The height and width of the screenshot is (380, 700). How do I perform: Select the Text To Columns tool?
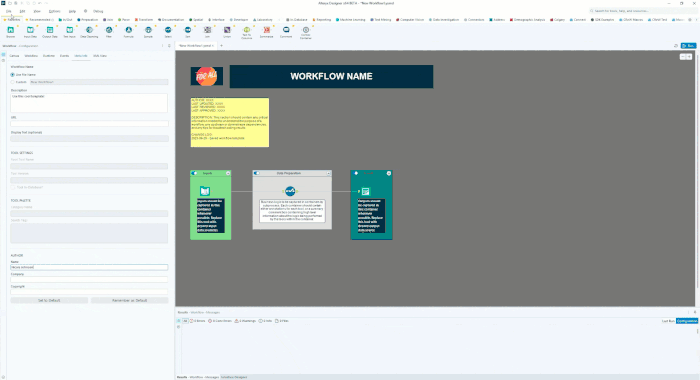[246, 32]
